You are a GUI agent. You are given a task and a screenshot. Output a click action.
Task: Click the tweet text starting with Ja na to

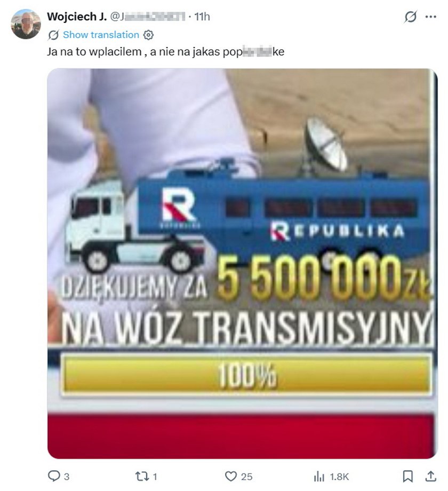[165, 52]
